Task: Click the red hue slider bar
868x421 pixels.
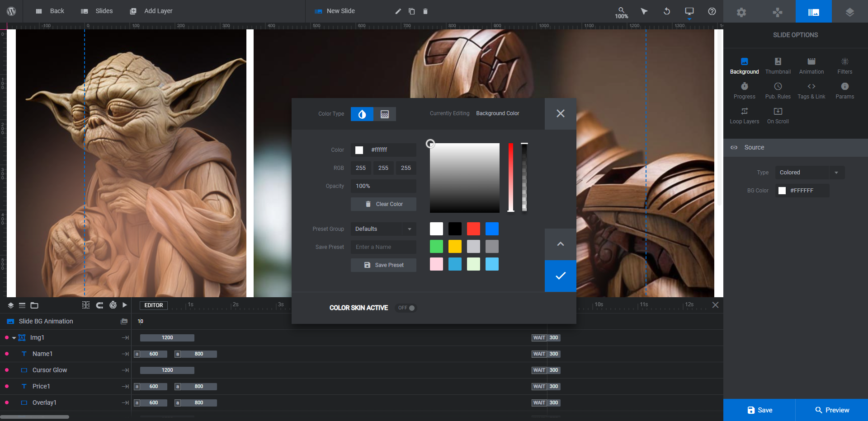Action: pyautogui.click(x=511, y=178)
